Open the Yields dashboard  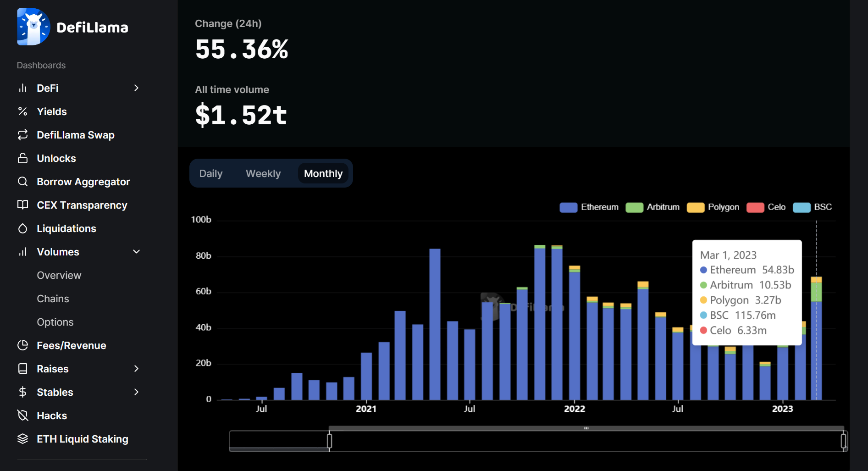point(52,111)
